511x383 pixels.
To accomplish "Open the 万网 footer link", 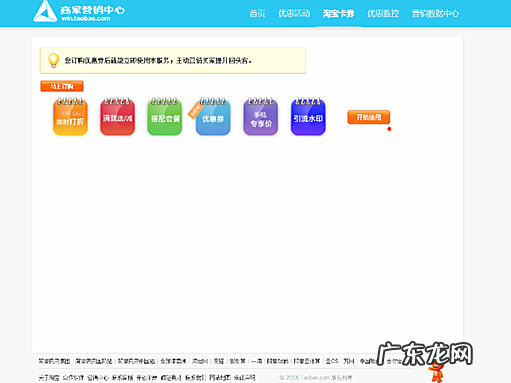I will [349, 361].
